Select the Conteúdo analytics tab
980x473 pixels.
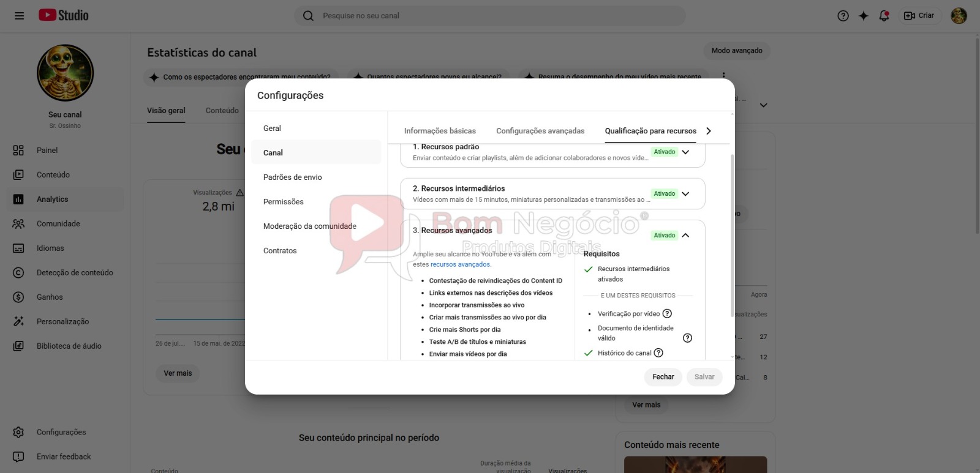(222, 111)
